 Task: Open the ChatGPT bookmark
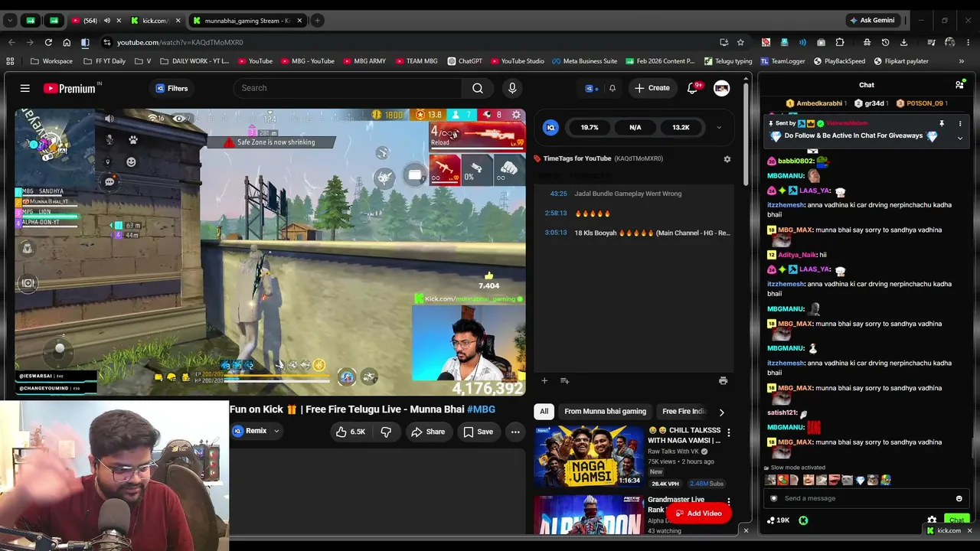click(x=464, y=61)
